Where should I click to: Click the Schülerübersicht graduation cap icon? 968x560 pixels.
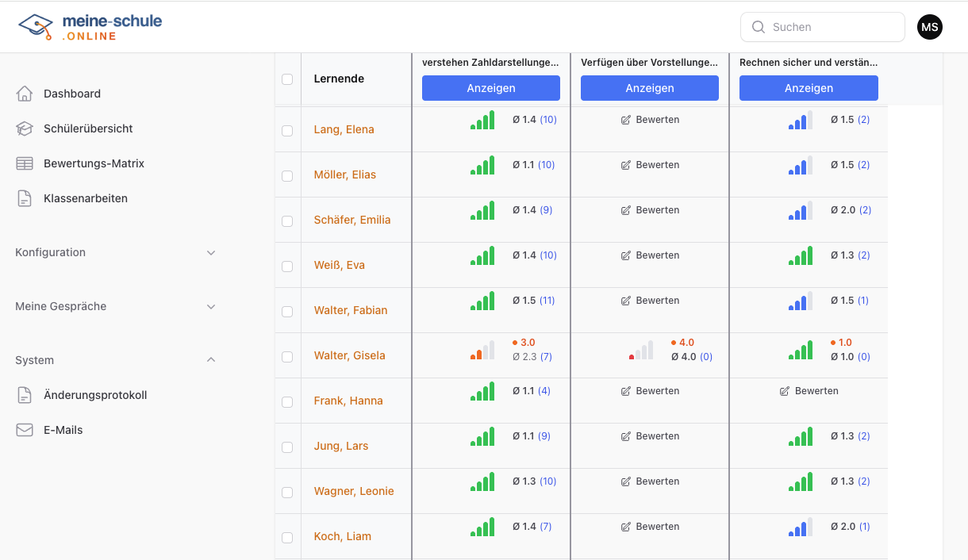point(25,128)
